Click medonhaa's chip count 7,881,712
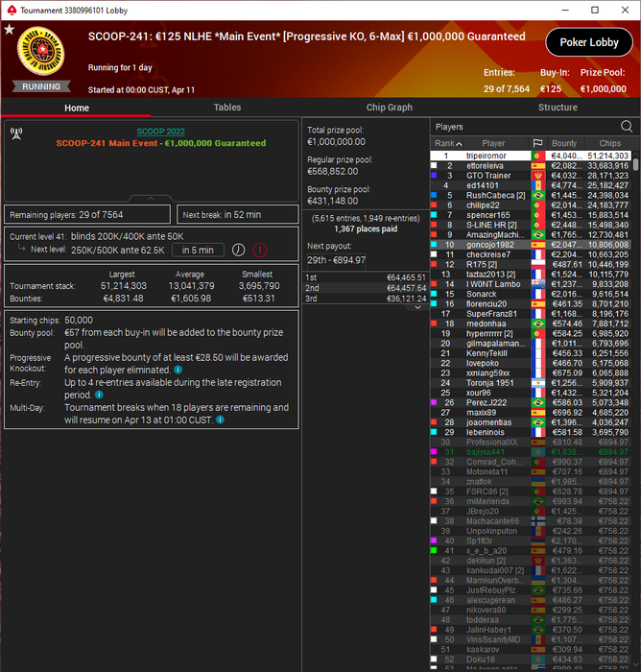This screenshot has height=672, width=641. 610,324
